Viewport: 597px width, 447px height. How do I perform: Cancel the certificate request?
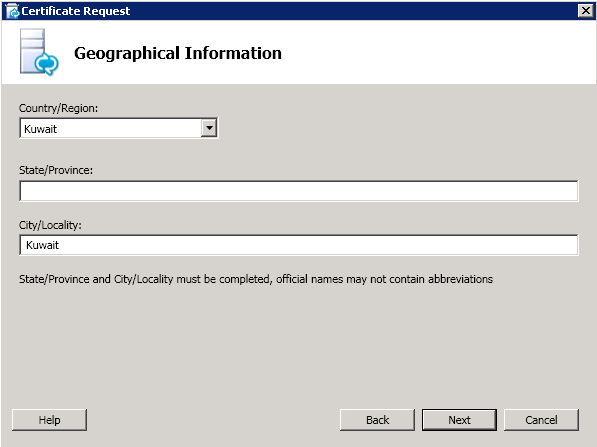point(541,420)
